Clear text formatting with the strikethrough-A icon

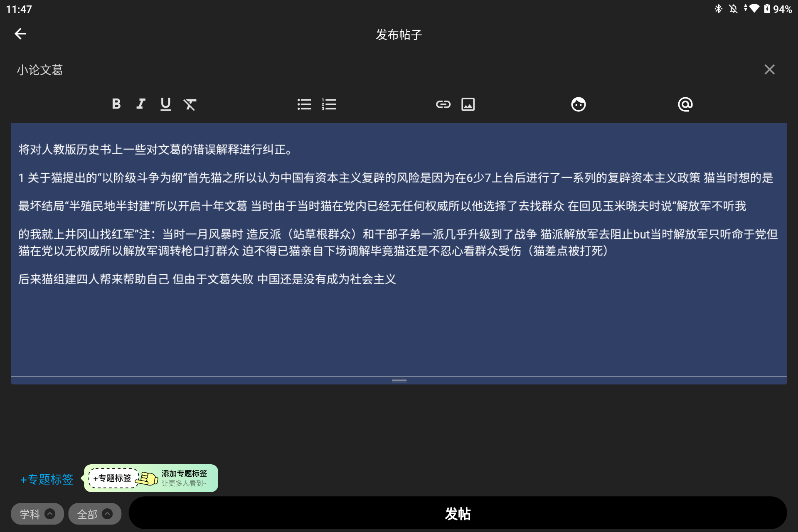[190, 104]
